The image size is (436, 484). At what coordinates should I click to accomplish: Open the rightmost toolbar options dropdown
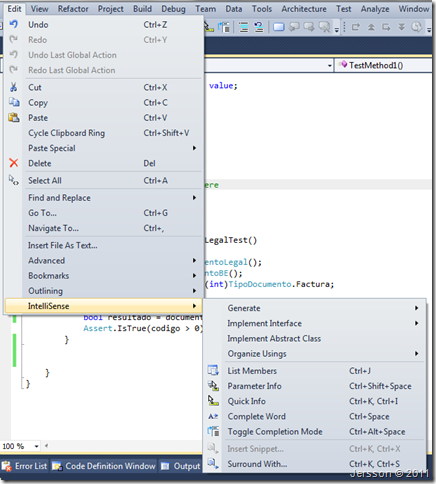[429, 29]
